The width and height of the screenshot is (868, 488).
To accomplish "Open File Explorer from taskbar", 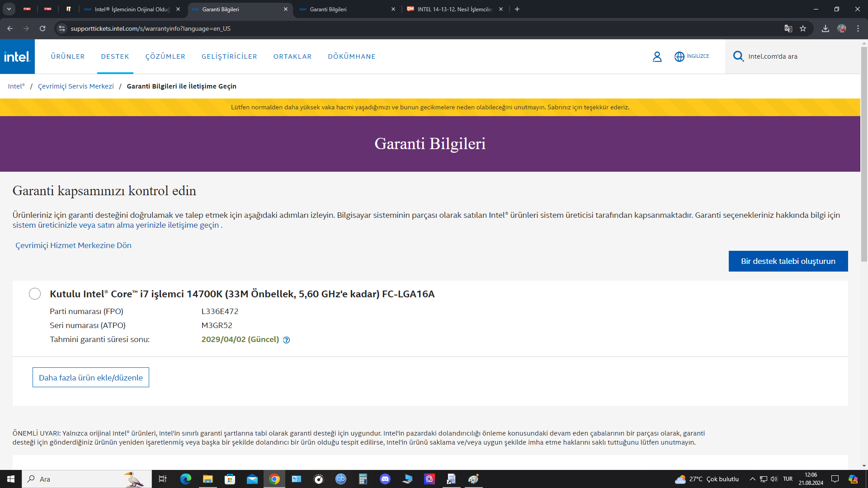I will [208, 479].
